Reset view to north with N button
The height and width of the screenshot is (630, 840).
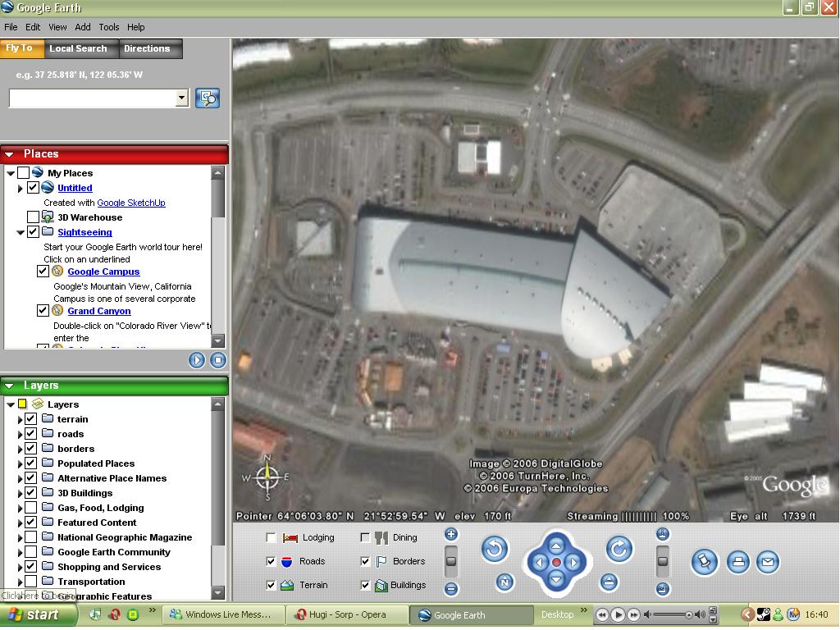tap(504, 582)
